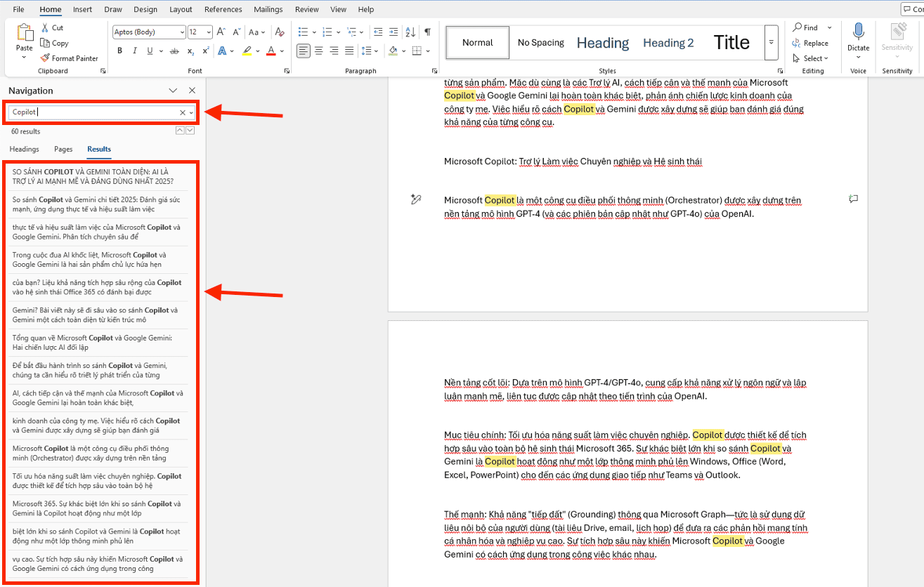Clear all formatting with Clear Formatting icon
This screenshot has height=587, width=924.
280,32
